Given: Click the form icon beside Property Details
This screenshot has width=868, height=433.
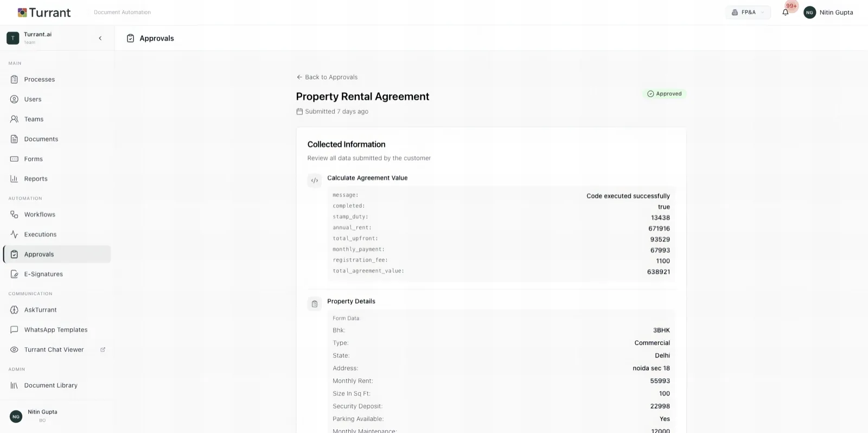Looking at the screenshot, I should point(315,304).
